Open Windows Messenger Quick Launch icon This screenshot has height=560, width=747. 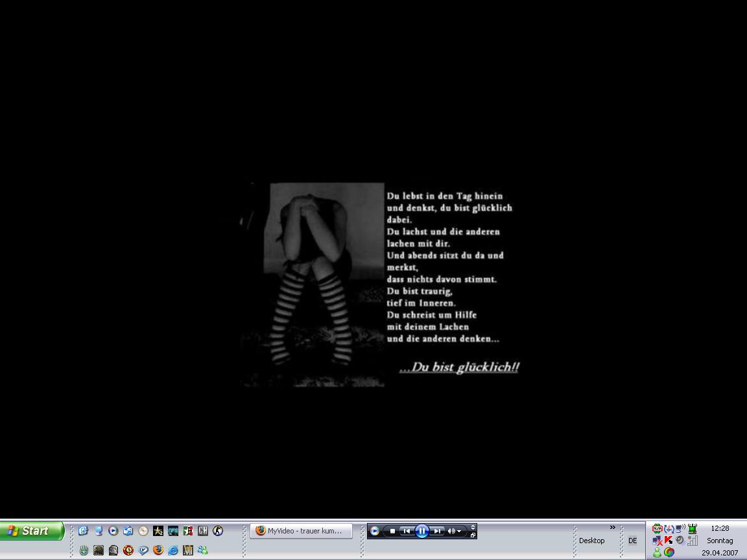point(203,550)
